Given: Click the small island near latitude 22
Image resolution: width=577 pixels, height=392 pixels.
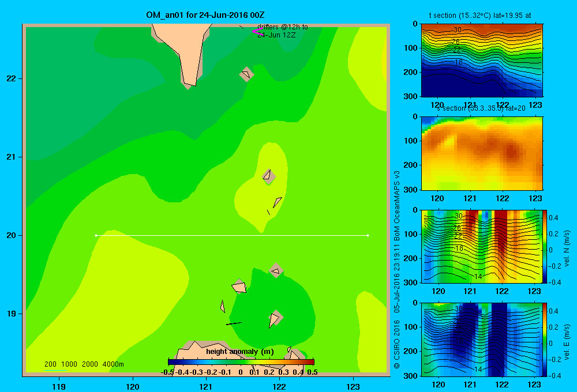Looking at the screenshot, I should click(246, 74).
